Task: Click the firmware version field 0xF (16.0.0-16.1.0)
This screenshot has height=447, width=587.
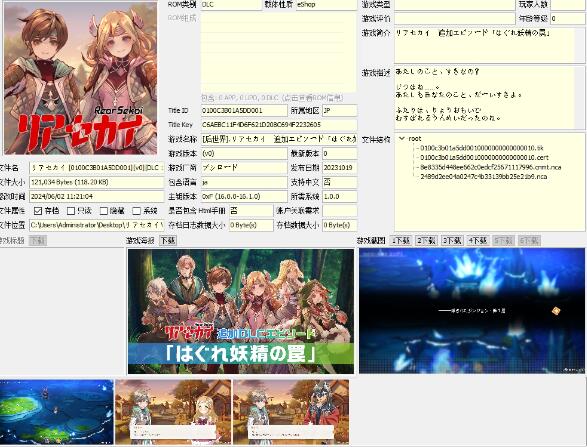Action: pos(244,196)
